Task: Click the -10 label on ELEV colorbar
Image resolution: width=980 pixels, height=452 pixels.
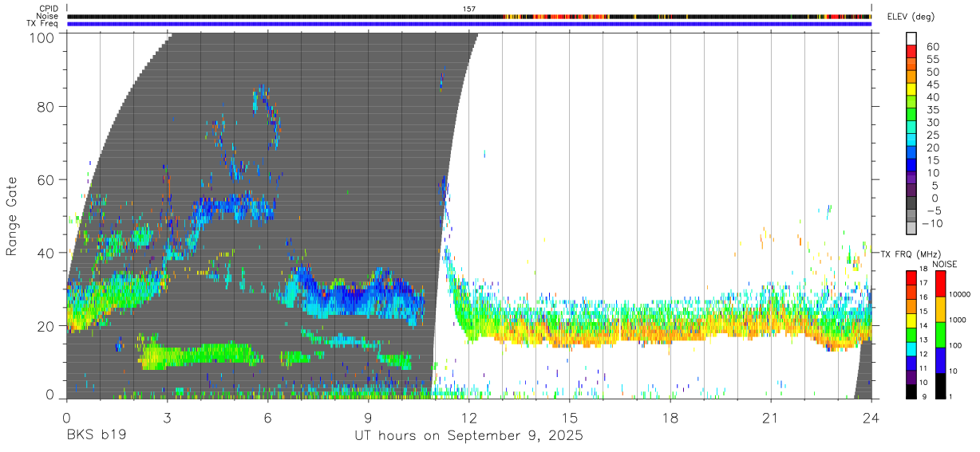Action: tap(931, 223)
